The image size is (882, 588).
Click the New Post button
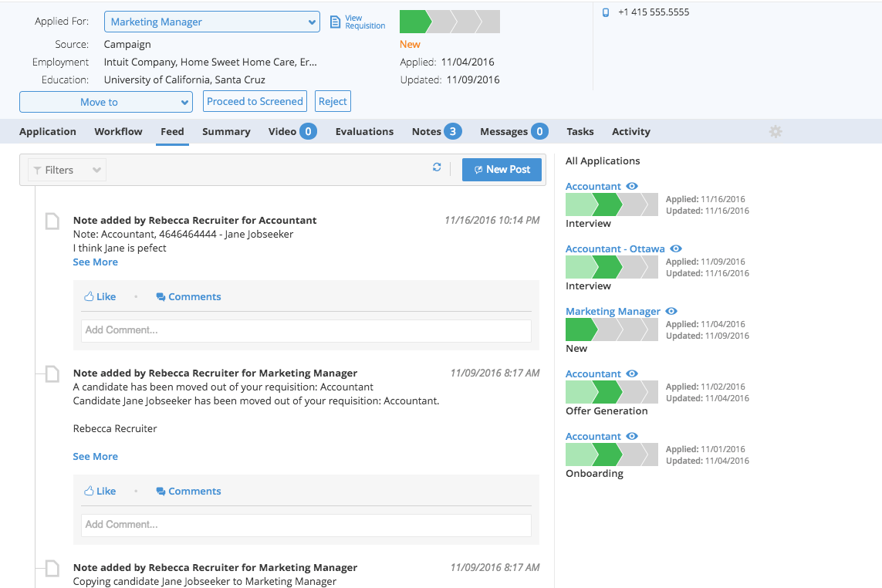(502, 170)
